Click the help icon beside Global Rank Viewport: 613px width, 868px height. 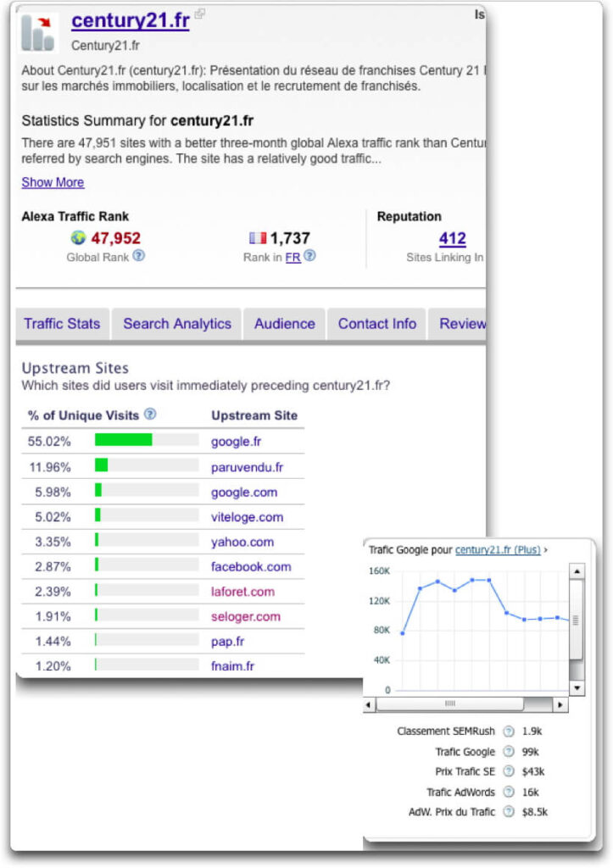(139, 256)
